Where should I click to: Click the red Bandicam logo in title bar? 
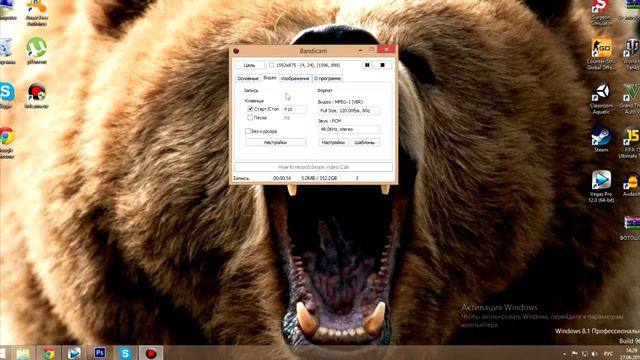coord(236,51)
